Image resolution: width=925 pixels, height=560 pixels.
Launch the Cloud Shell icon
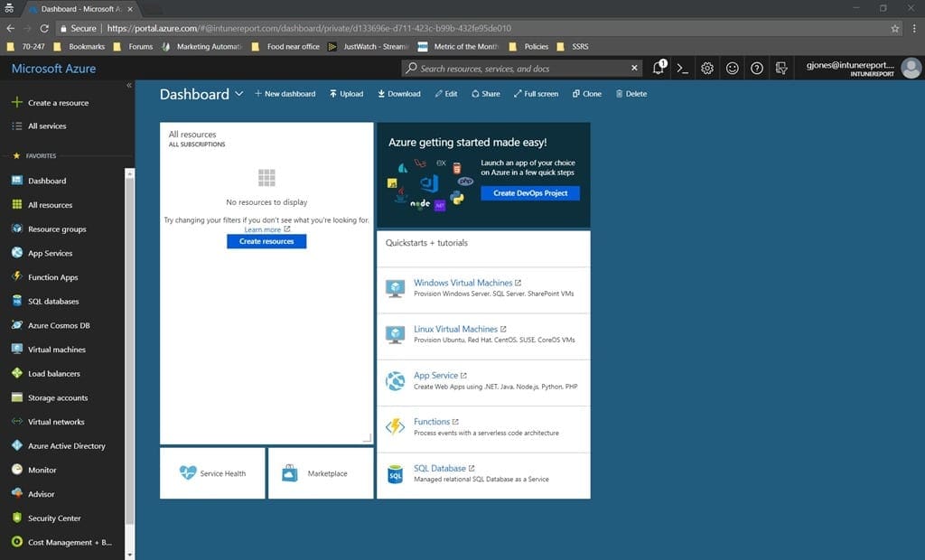pos(683,69)
